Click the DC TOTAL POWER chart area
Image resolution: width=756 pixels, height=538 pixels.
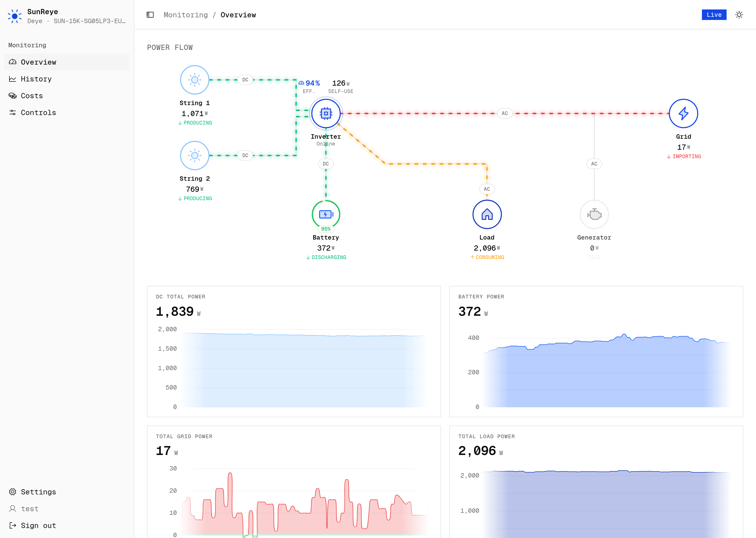point(304,368)
